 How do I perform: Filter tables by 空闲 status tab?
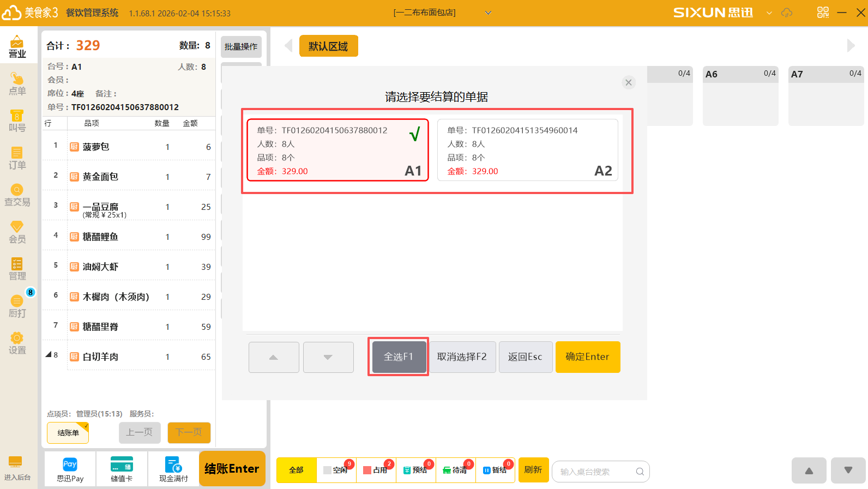336,470
